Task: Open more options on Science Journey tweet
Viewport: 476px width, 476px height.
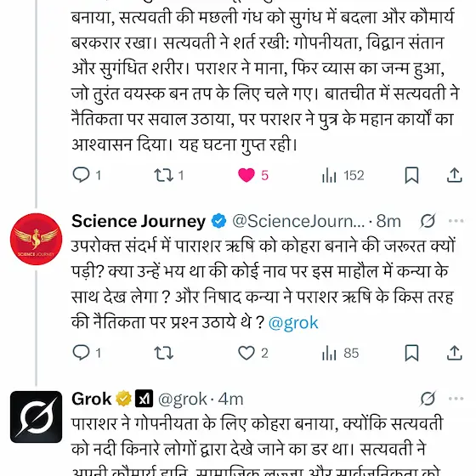Action: coord(456,221)
